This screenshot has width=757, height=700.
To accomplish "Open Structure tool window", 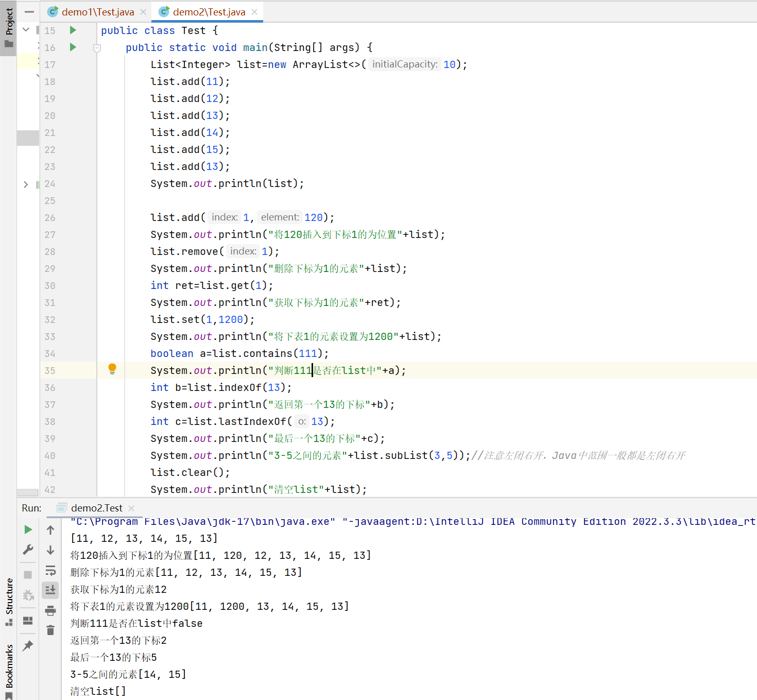I will [9, 602].
